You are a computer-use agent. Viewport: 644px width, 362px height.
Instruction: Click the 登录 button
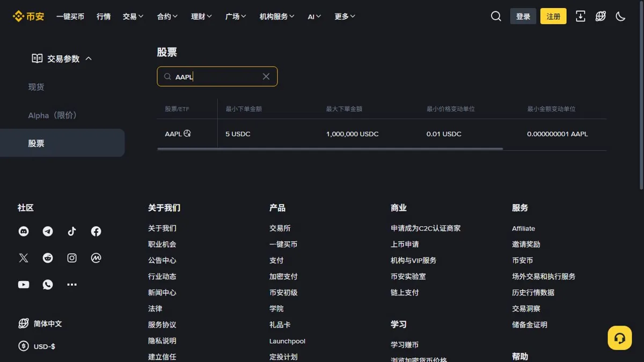point(523,17)
